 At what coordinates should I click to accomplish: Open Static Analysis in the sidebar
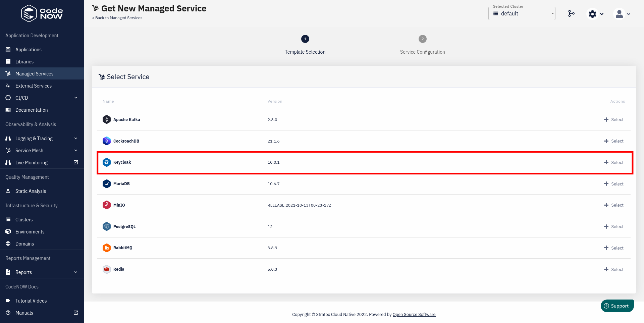pyautogui.click(x=42, y=191)
